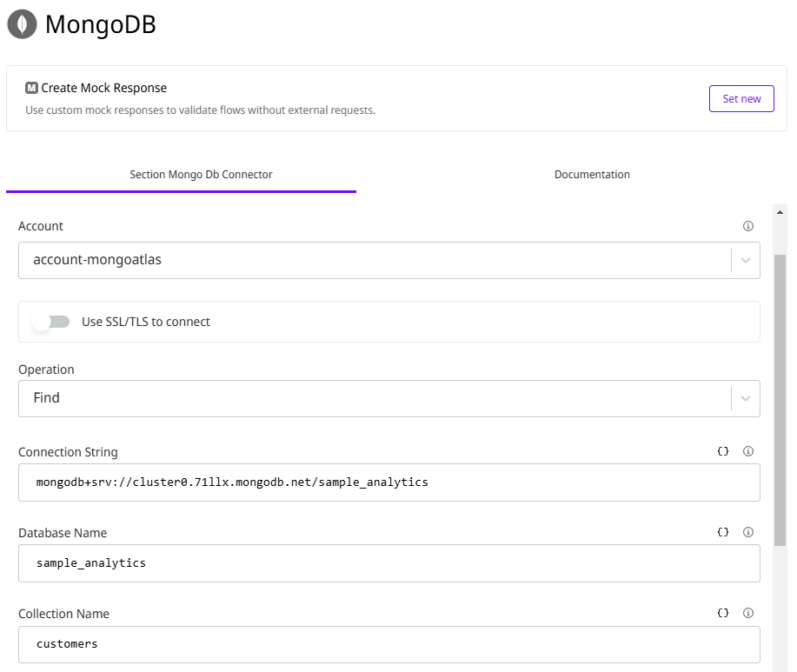Viewport: 797px width, 672px height.
Task: Click inside the Connection String input field
Action: (389, 482)
